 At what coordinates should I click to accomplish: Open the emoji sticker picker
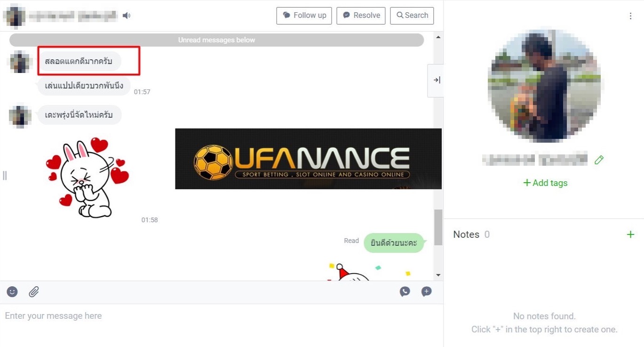tap(12, 292)
